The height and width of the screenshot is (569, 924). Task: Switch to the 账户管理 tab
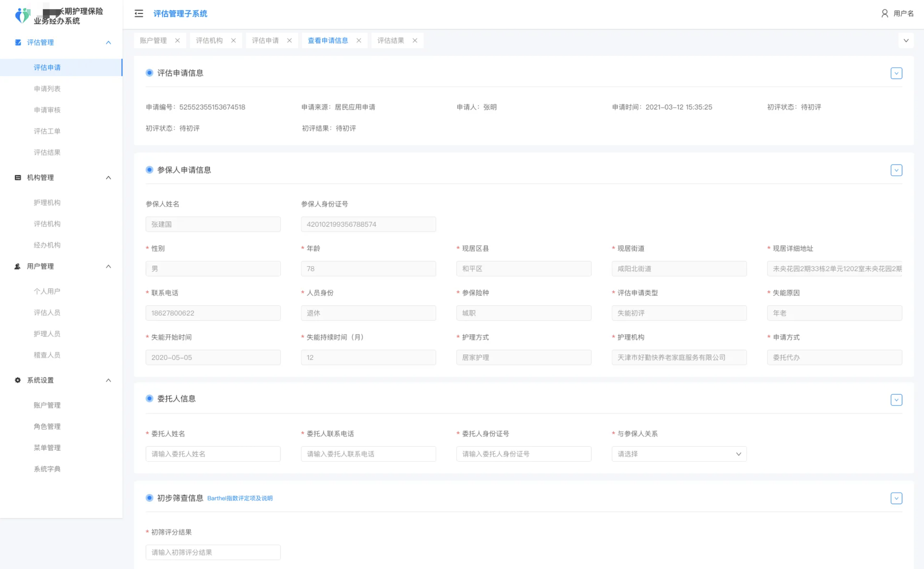pos(153,40)
